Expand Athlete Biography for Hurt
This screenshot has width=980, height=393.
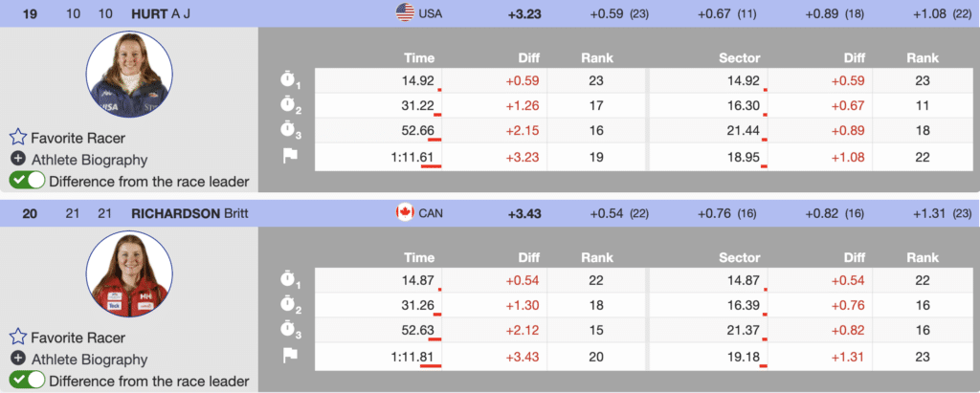(89, 160)
